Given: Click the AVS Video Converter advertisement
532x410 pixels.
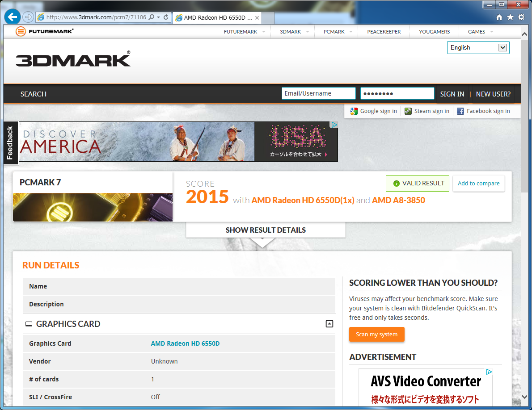Looking at the screenshot, I should click(x=426, y=387).
